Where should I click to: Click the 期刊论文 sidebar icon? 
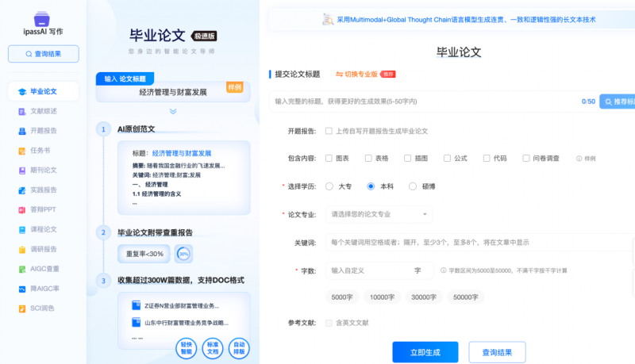[22, 171]
